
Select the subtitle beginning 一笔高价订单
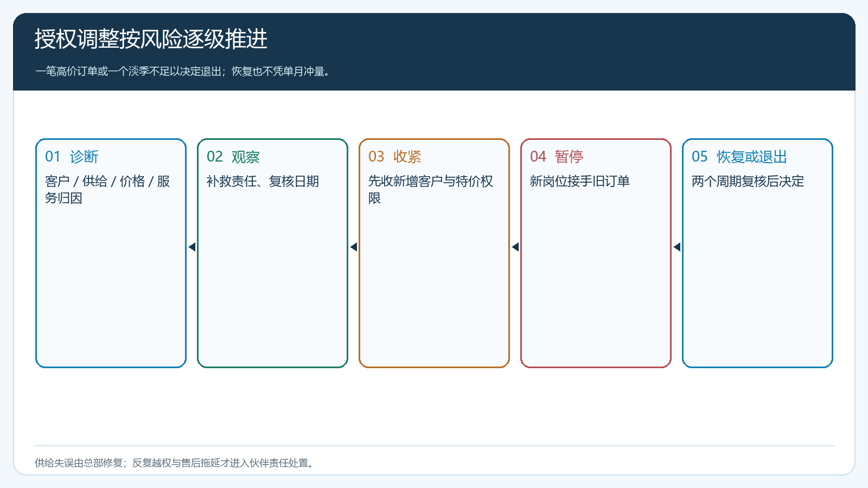pos(183,71)
